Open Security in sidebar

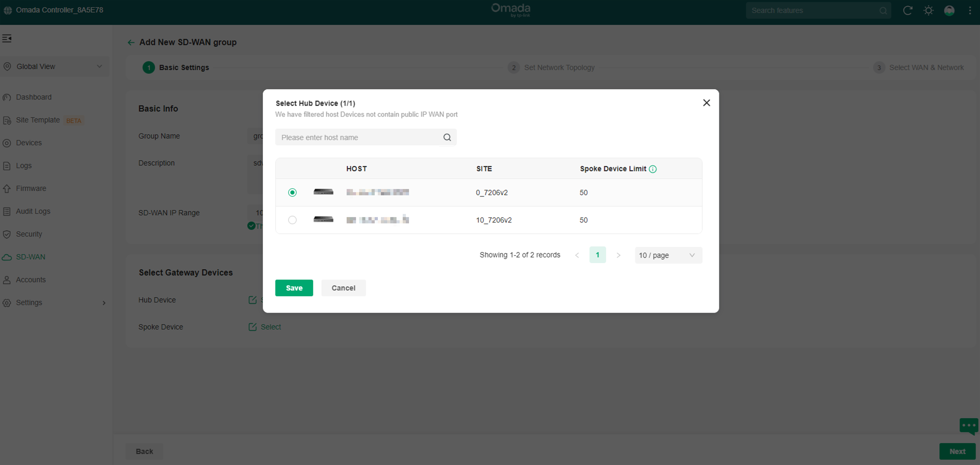click(x=29, y=234)
